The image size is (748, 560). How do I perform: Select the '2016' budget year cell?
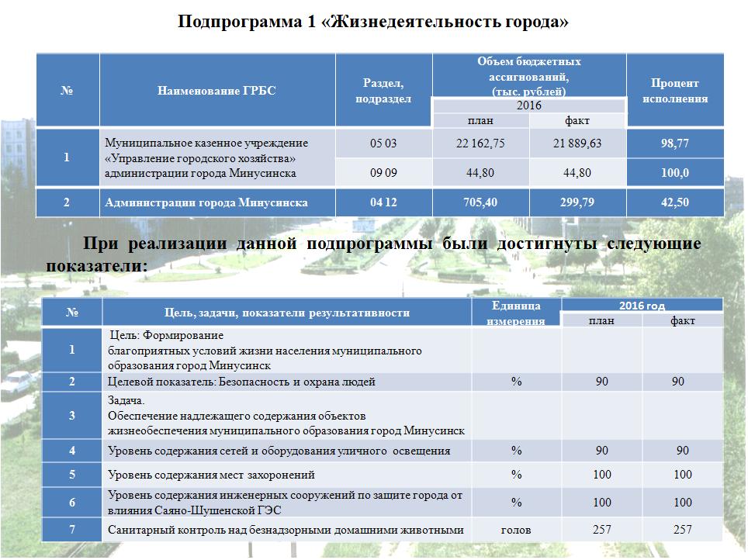point(529,105)
